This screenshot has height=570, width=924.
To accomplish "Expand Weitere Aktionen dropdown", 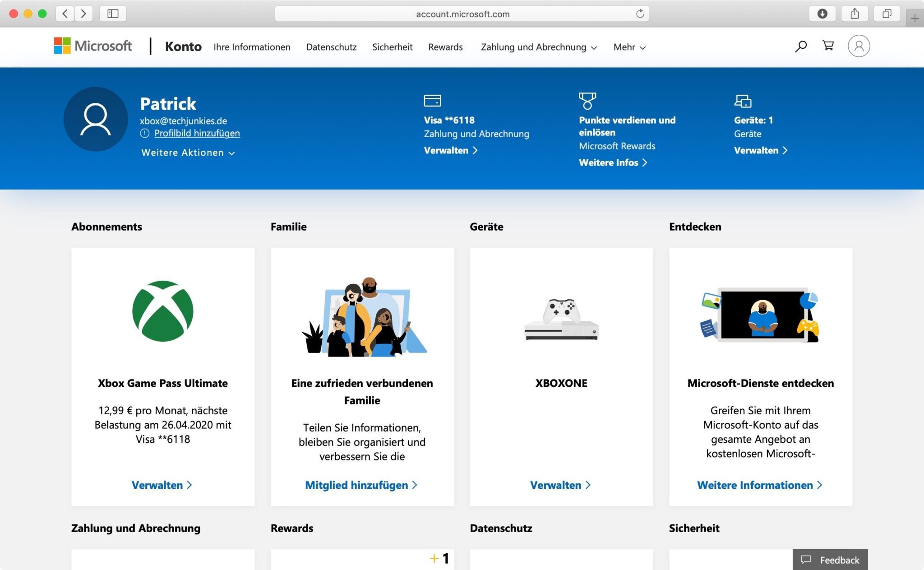I will pyautogui.click(x=188, y=153).
